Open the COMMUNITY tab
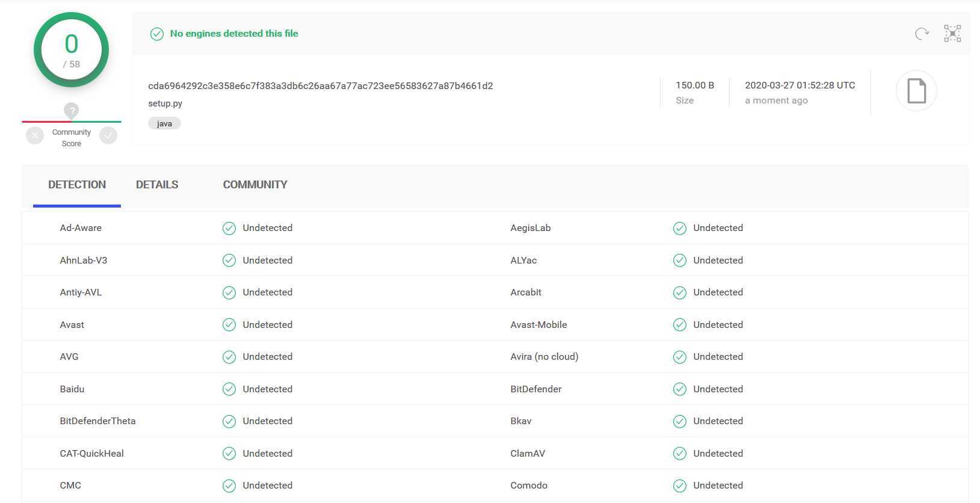Image resolution: width=980 pixels, height=503 pixels. click(255, 185)
